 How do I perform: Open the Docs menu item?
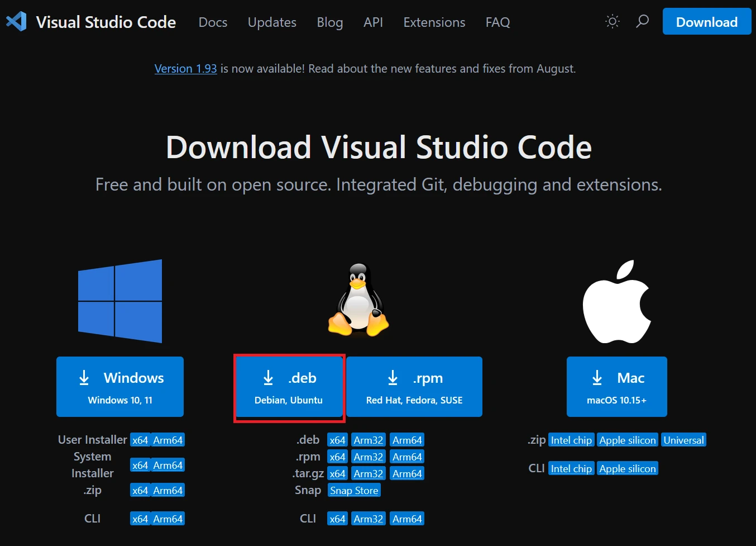click(x=213, y=22)
